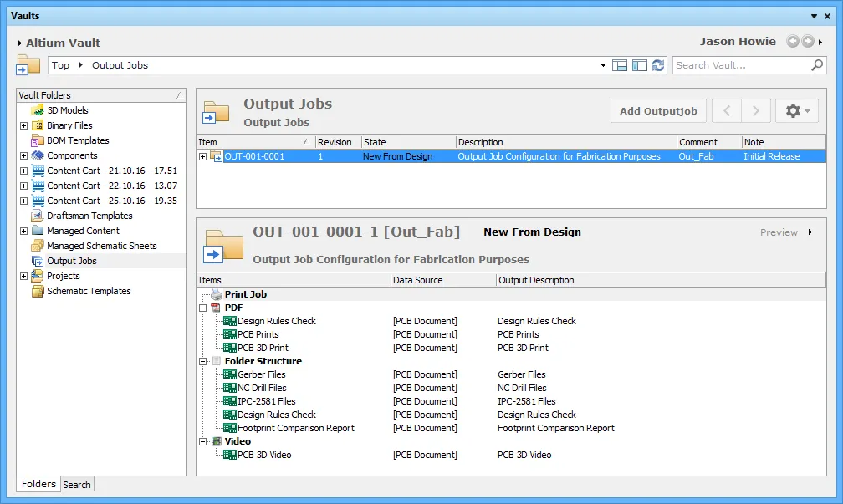Select the PCB 3D Print output
The height and width of the screenshot is (504, 843).
[263, 348]
